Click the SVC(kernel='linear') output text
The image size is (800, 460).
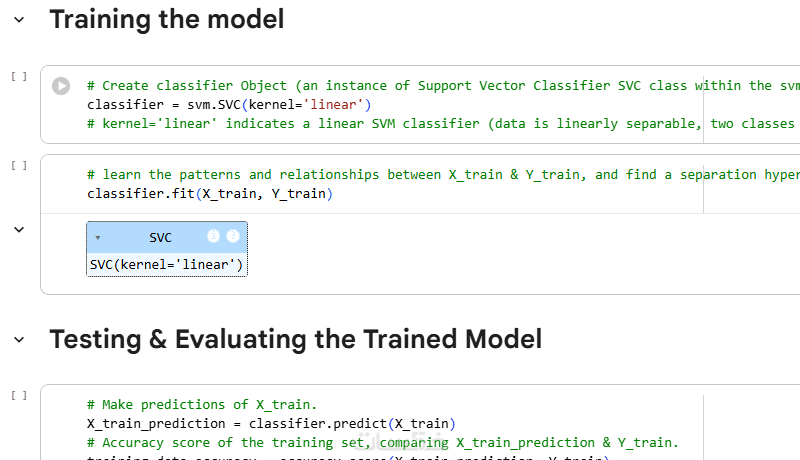tap(166, 265)
